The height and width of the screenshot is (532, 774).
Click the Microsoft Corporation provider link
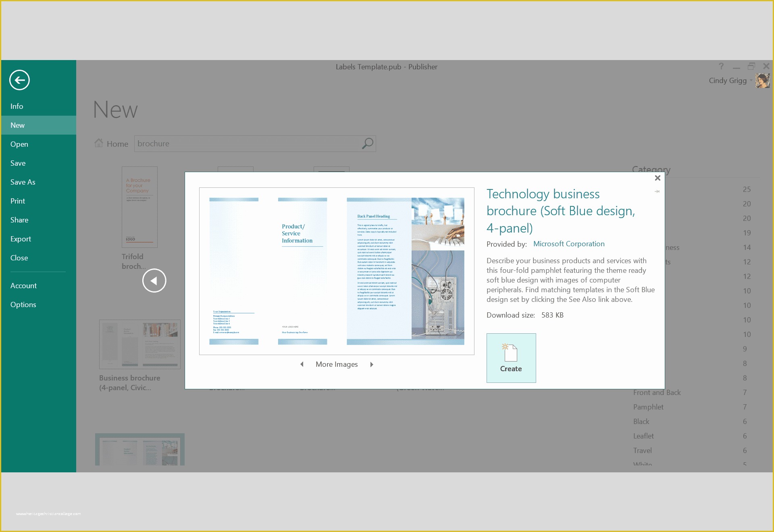(x=569, y=243)
